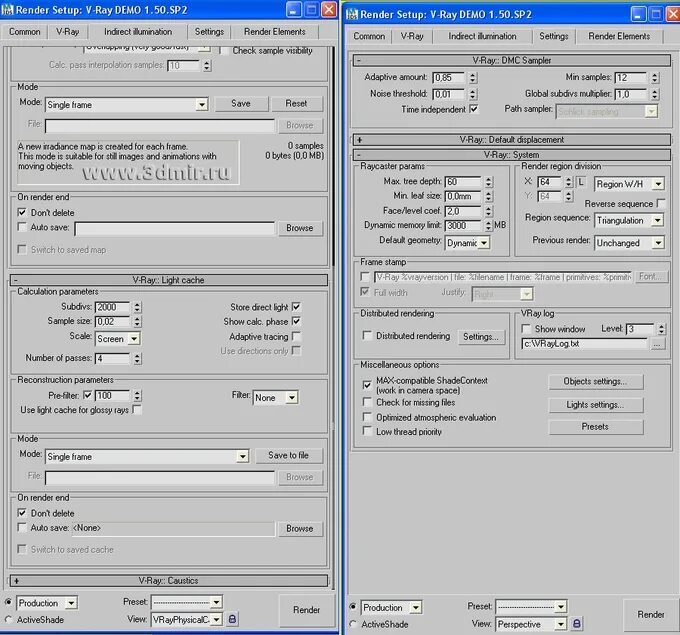This screenshot has width=680, height=635.
Task: Enable Optimized atmospheric evaluation checkbox
Action: (x=367, y=417)
